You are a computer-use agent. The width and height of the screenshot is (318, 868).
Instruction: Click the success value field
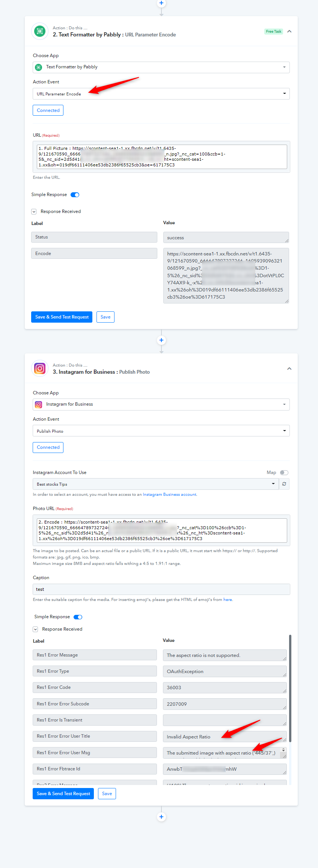[226, 237]
